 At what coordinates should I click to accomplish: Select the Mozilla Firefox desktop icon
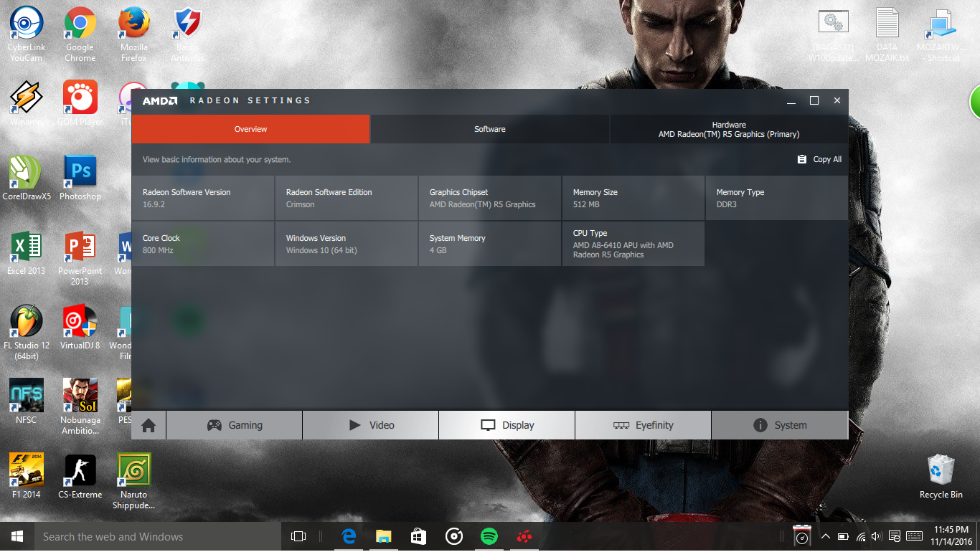click(134, 34)
